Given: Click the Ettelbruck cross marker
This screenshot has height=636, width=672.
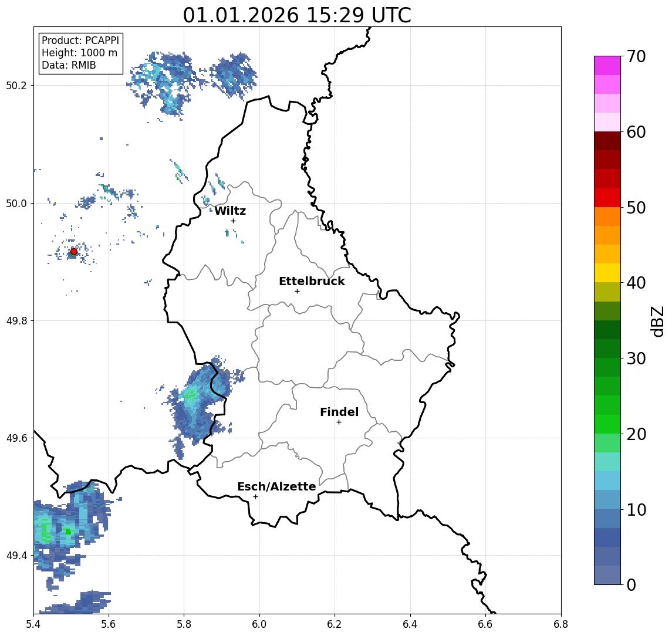Looking at the screenshot, I should tap(297, 291).
